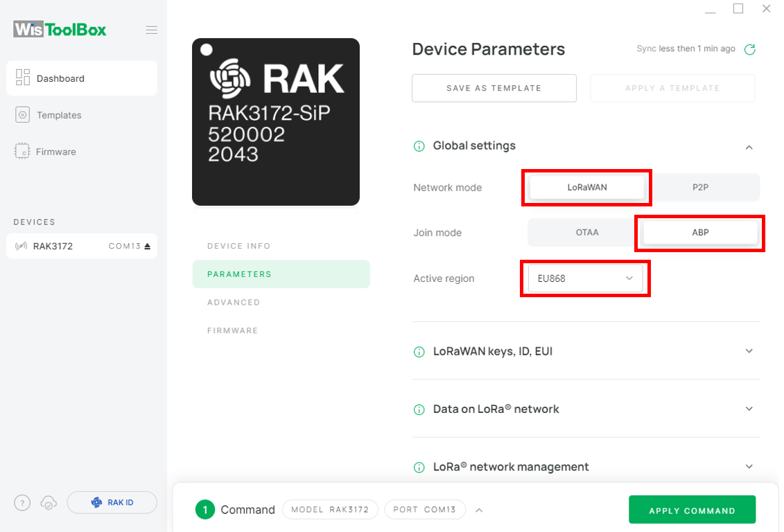This screenshot has height=532, width=784.
Task: Click the PORT COM13 chip
Action: click(x=424, y=510)
